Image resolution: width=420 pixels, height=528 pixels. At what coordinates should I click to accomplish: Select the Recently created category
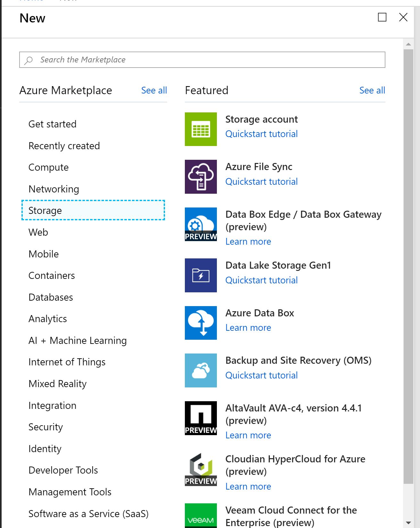click(x=64, y=146)
